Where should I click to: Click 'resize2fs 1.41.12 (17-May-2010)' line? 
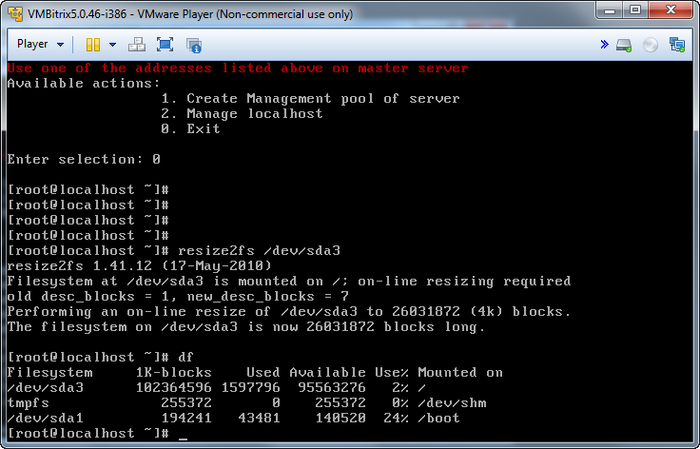(x=139, y=266)
